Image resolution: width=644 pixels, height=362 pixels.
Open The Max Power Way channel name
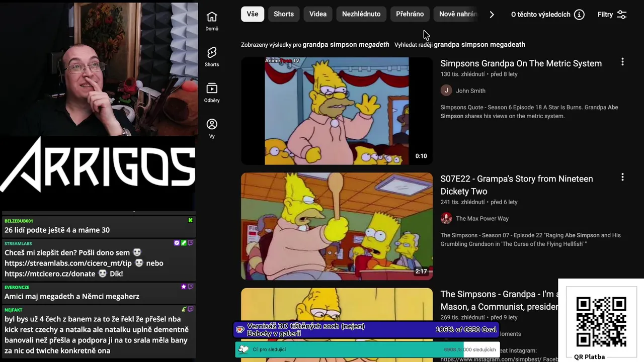point(482,219)
